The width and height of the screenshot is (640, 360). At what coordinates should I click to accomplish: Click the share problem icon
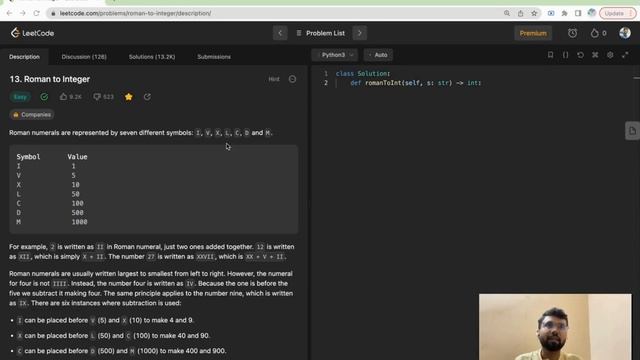click(147, 97)
